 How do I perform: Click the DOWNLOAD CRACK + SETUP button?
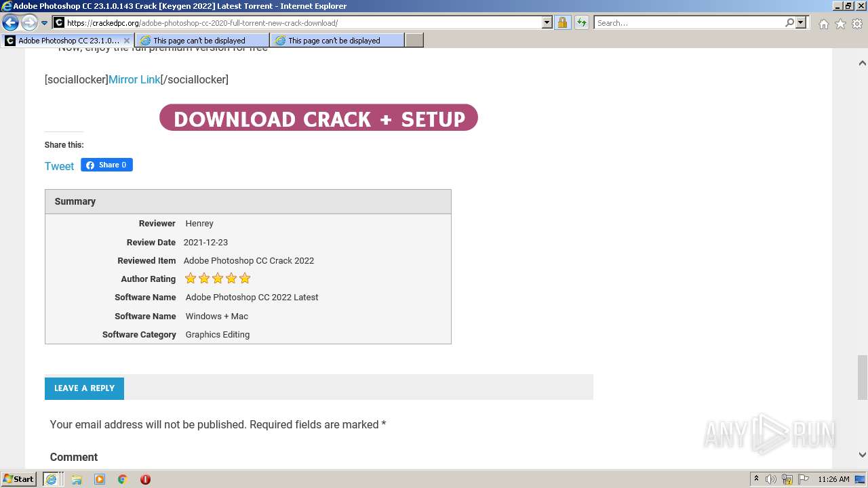(319, 118)
